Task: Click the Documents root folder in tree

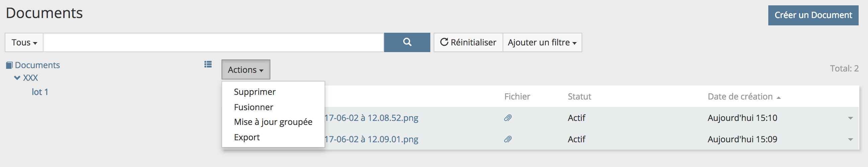Action: (37, 65)
